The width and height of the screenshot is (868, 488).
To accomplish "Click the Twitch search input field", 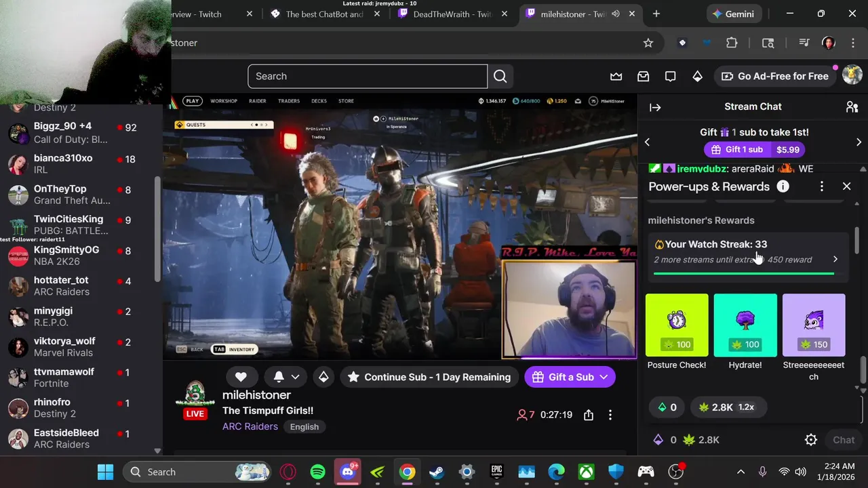I will 367,77.
